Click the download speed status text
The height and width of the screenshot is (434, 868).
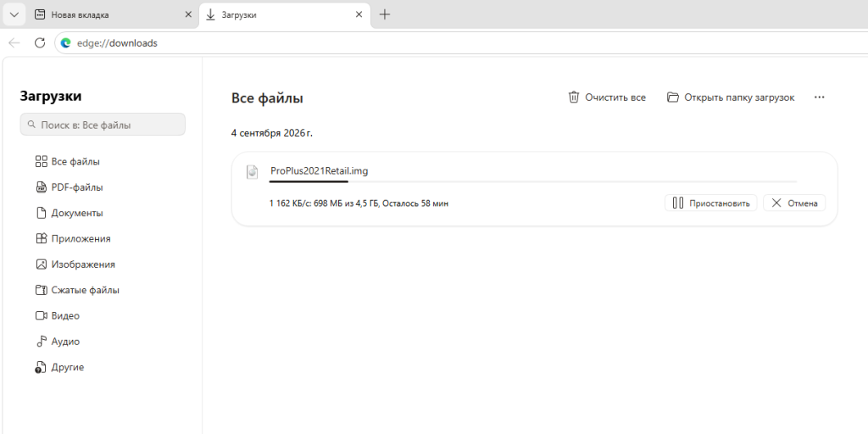tap(359, 203)
